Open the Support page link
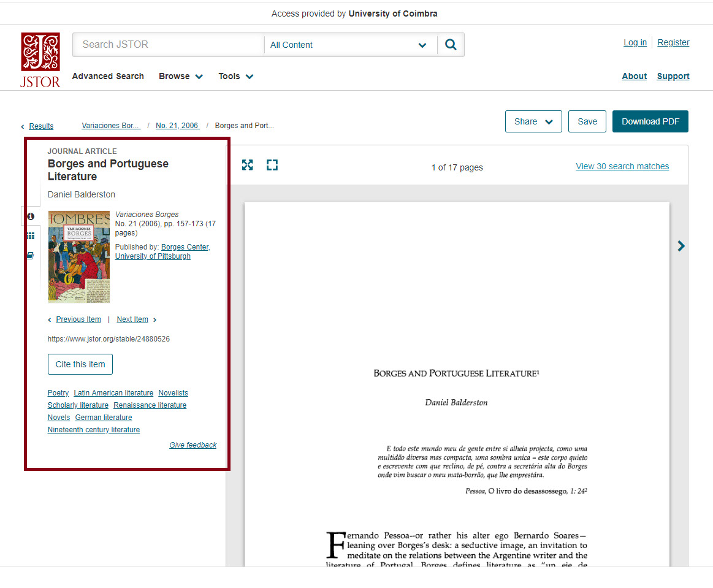The height and width of the screenshot is (588, 713). [673, 76]
